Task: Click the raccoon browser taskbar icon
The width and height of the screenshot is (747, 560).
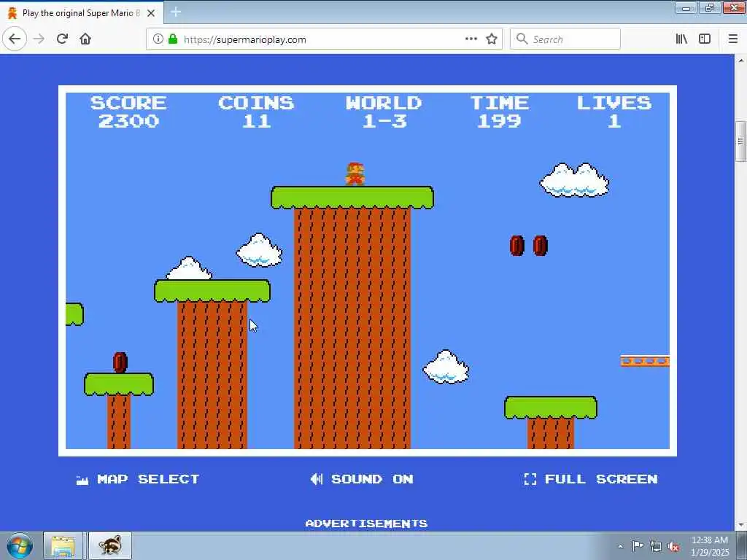Action: tap(110, 546)
